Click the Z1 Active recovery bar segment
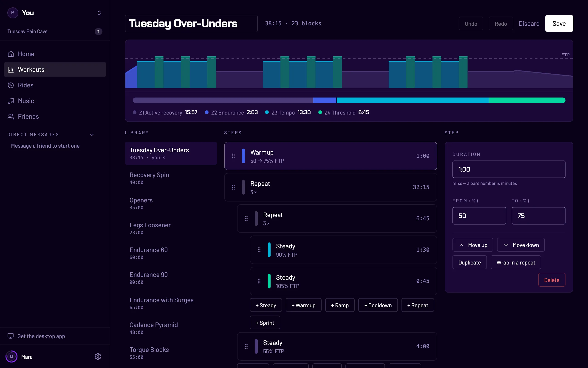 pyautogui.click(x=223, y=100)
